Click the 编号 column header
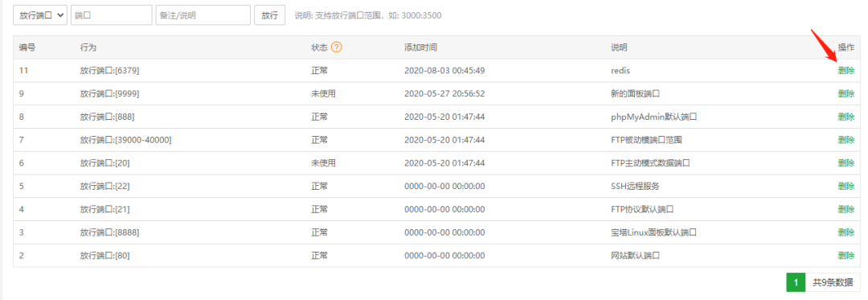The height and width of the screenshot is (300, 868). 27,47
